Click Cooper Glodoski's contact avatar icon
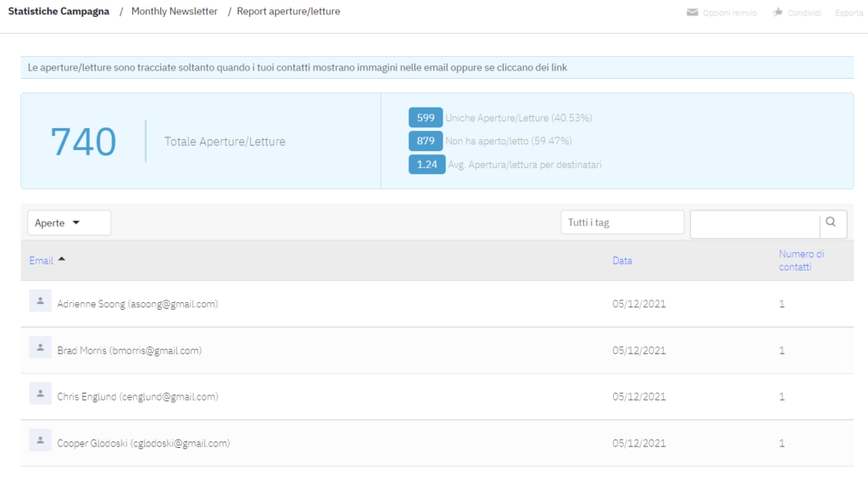 (40, 440)
